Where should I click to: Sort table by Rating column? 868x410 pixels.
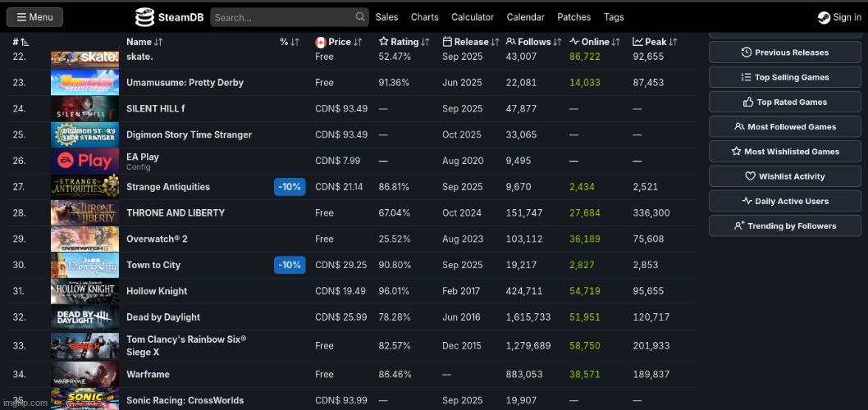point(404,42)
